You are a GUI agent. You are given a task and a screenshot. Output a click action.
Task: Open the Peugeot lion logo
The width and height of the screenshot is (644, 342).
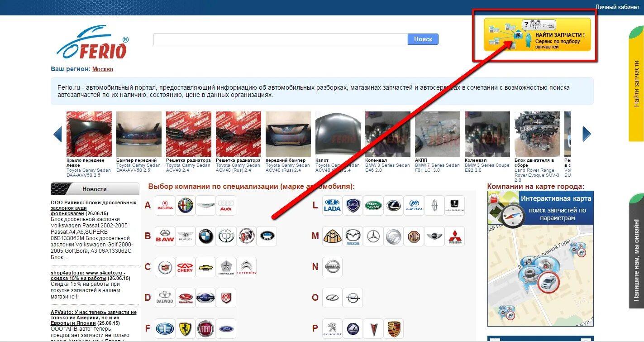(x=332, y=329)
